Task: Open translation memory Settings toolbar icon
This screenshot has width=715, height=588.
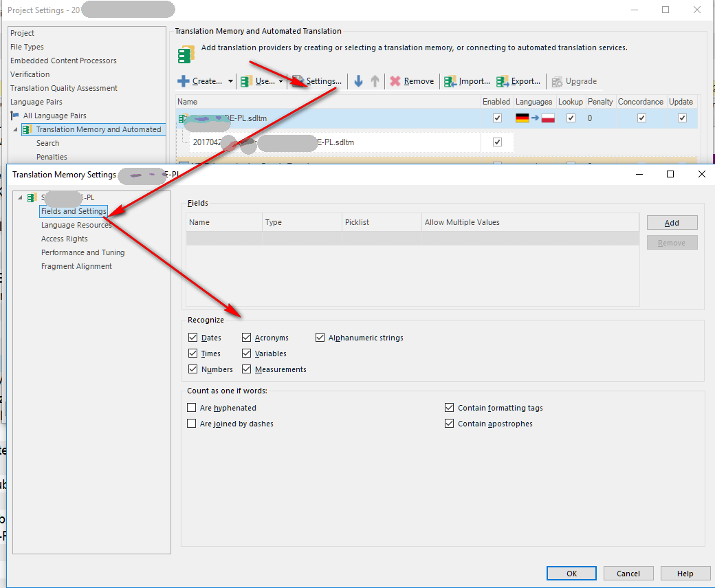Action: coord(298,81)
